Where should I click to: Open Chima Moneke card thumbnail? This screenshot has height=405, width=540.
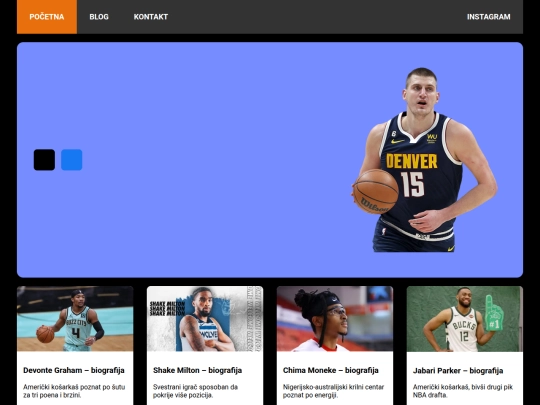pos(335,319)
